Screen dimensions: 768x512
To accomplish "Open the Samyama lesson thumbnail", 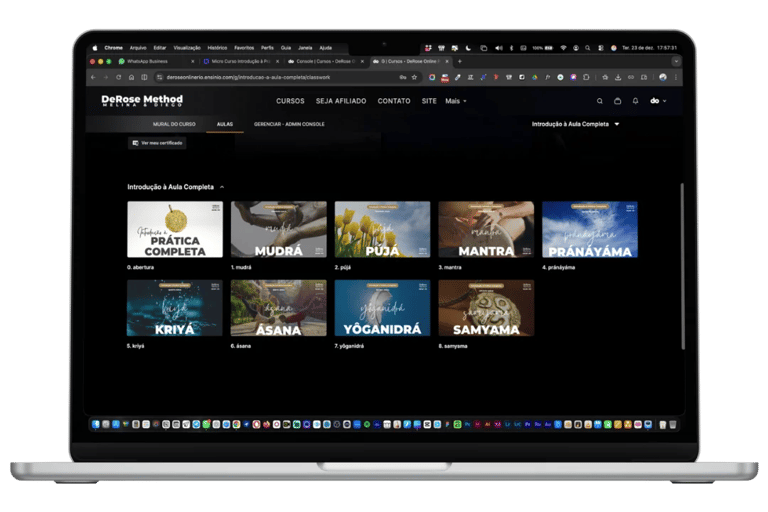I will (x=486, y=308).
